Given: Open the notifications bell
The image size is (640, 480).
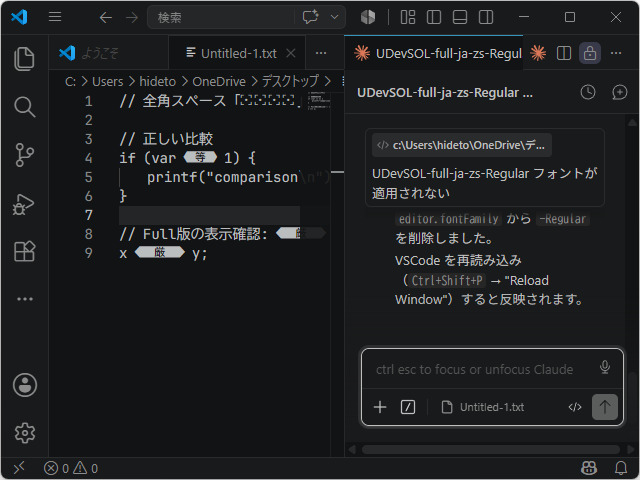Looking at the screenshot, I should point(621,468).
